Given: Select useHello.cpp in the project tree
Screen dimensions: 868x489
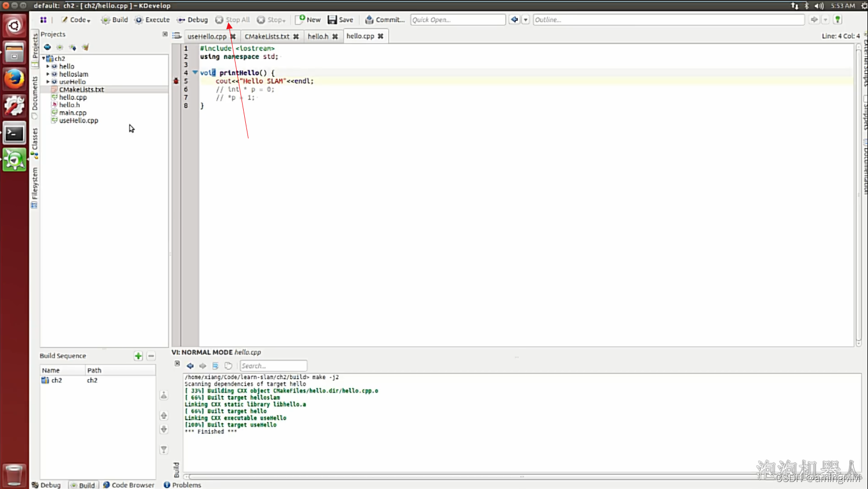Looking at the screenshot, I should pos(79,120).
